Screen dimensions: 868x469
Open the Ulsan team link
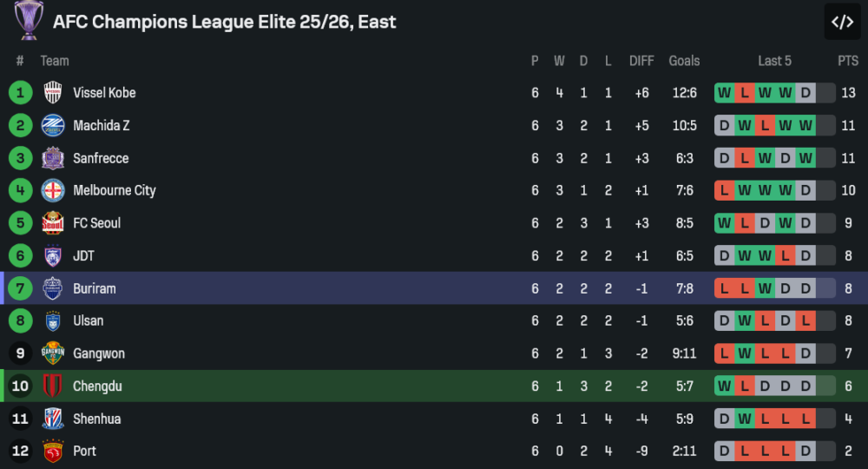[x=89, y=320]
